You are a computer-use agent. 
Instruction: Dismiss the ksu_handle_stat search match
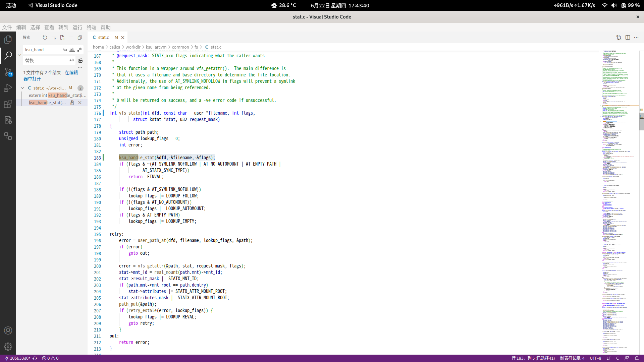click(x=80, y=103)
